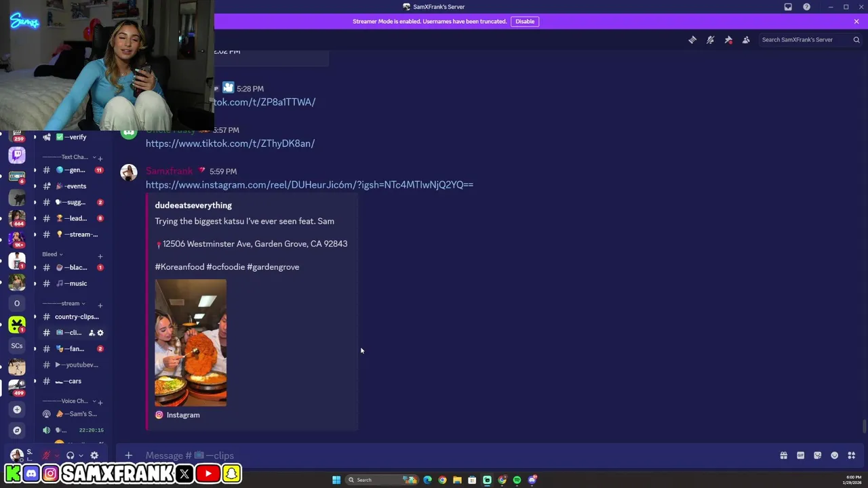
Task: Create channel in Bleed category
Action: tap(100, 256)
